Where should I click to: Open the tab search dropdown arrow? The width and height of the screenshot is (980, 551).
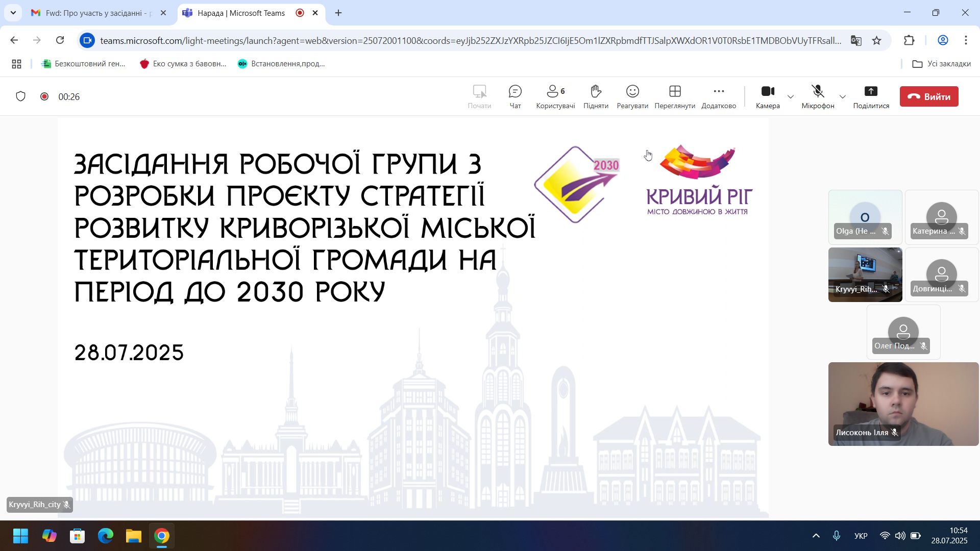point(13,13)
